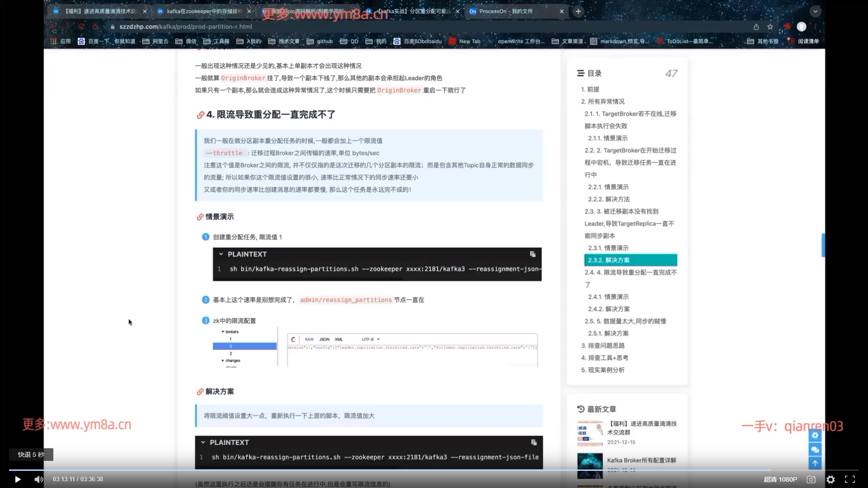868x488 pixels.
Task: Jump to 2.4.2. 解决方案 in contents
Action: (609, 309)
